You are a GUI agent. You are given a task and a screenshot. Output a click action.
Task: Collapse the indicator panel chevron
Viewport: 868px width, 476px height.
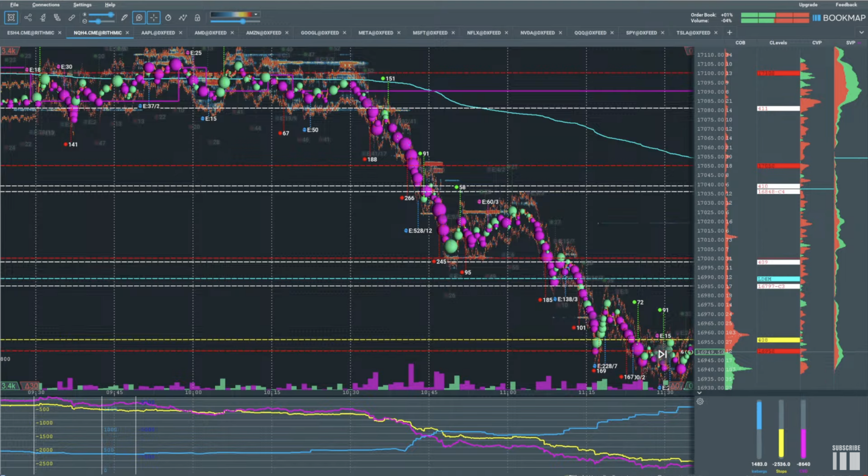699,393
